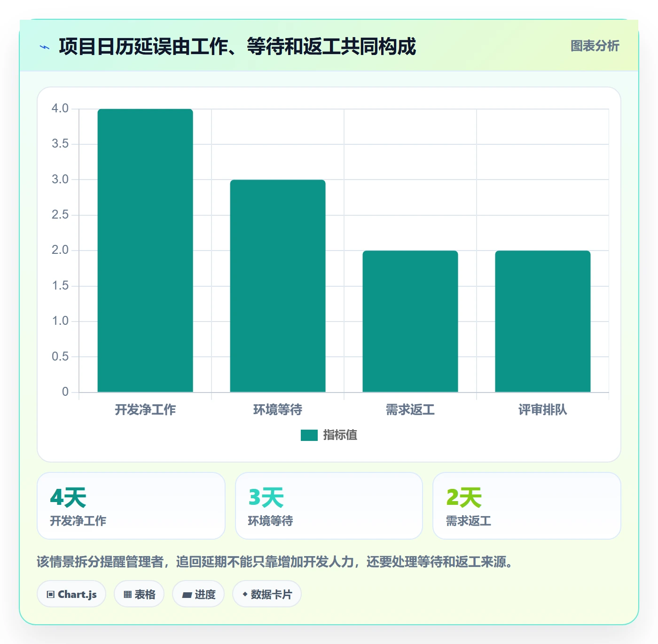Click the y-axis value 1.0
Viewport: 658px width, 644px height.
(x=60, y=321)
